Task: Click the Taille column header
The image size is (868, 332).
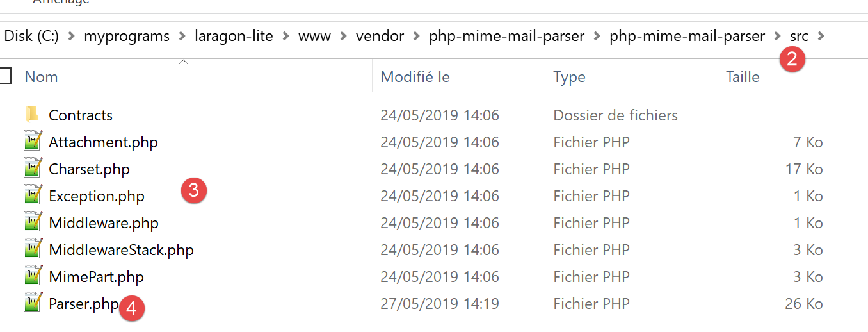Action: pos(743,77)
